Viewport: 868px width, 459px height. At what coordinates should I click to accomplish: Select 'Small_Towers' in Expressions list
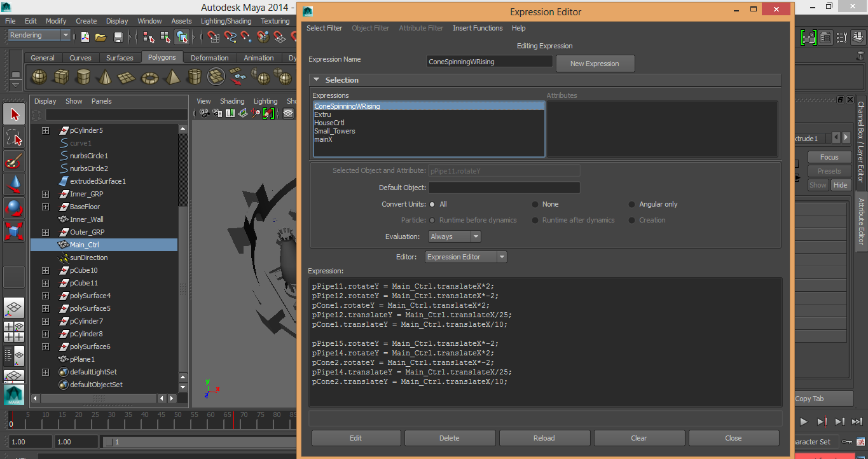click(334, 131)
